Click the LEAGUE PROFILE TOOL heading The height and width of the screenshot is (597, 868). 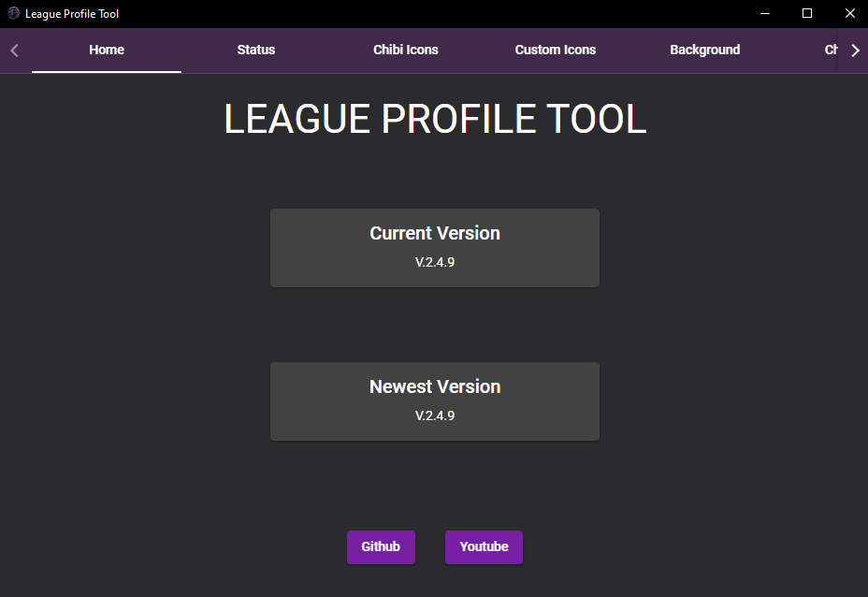(x=434, y=119)
